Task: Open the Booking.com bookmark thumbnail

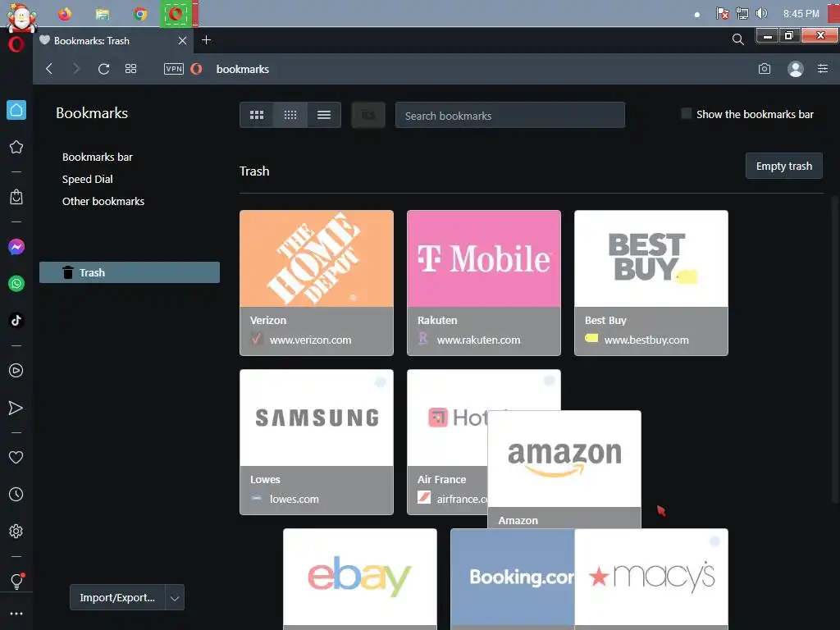Action: click(513, 577)
